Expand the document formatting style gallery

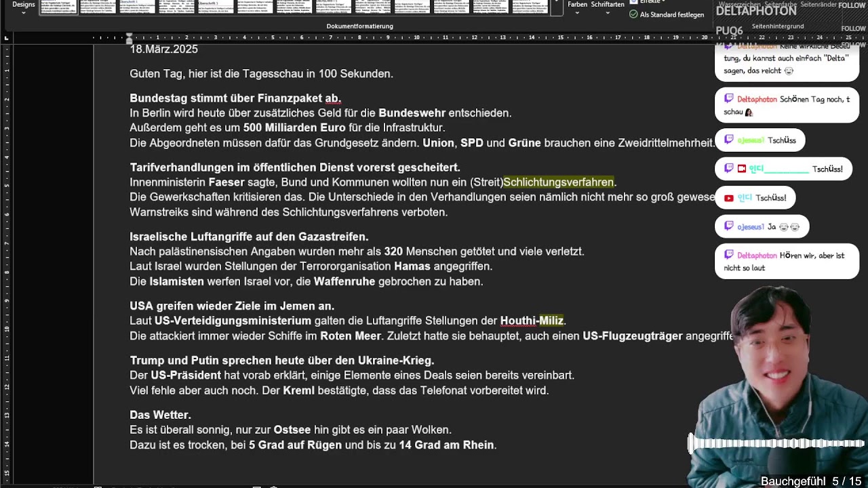[x=557, y=7]
